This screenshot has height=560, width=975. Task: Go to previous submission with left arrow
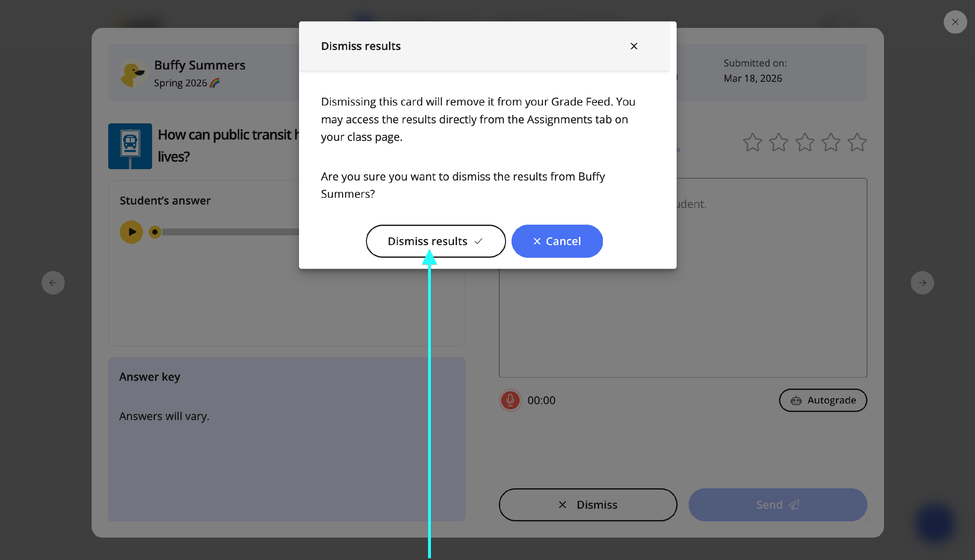pyautogui.click(x=53, y=283)
